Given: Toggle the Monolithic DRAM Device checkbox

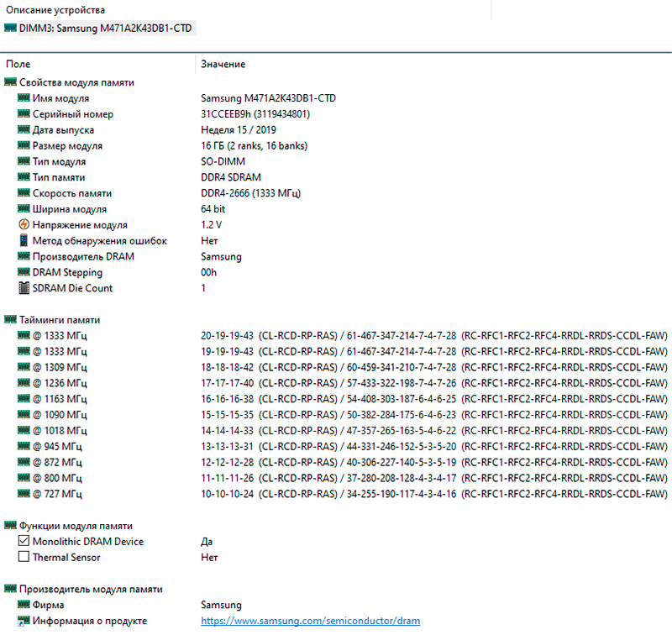Looking at the screenshot, I should point(24,541).
